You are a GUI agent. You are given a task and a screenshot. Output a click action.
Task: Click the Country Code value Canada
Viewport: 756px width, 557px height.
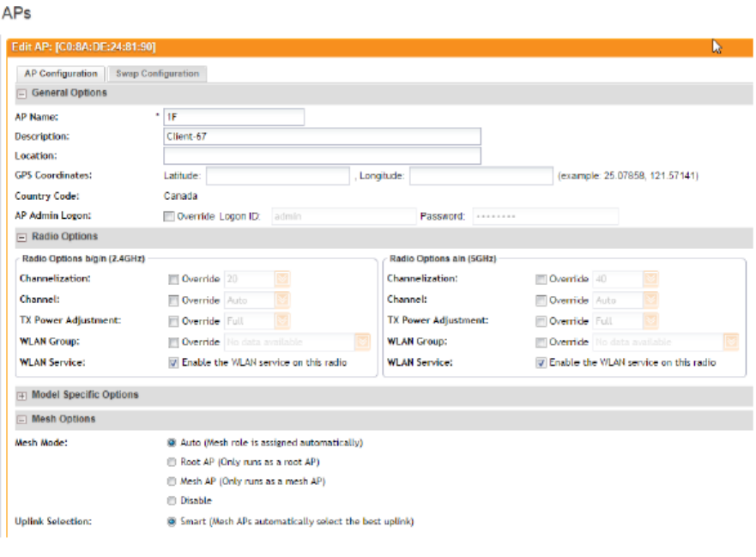click(180, 197)
